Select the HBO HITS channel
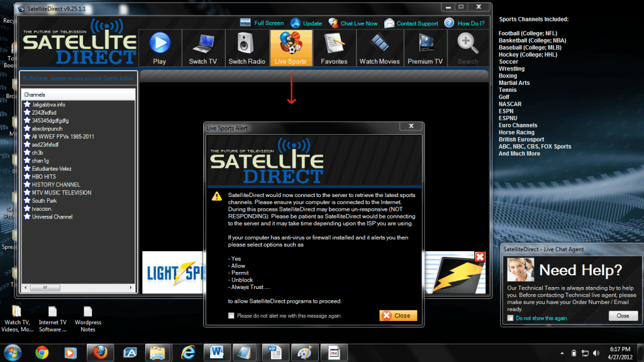The image size is (644, 362). point(44,176)
